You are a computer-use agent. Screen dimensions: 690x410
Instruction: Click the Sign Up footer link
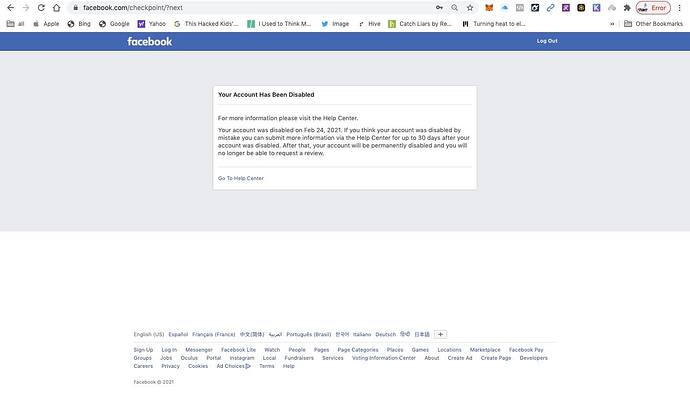coord(143,350)
